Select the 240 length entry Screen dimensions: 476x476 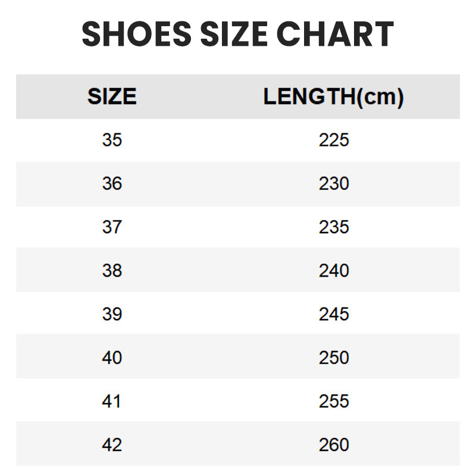pos(333,271)
